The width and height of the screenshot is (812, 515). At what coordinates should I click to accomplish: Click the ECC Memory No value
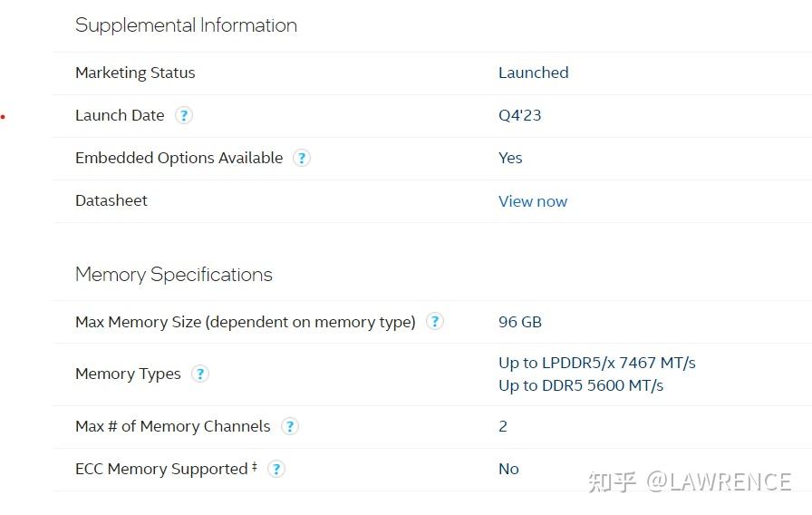click(x=508, y=469)
